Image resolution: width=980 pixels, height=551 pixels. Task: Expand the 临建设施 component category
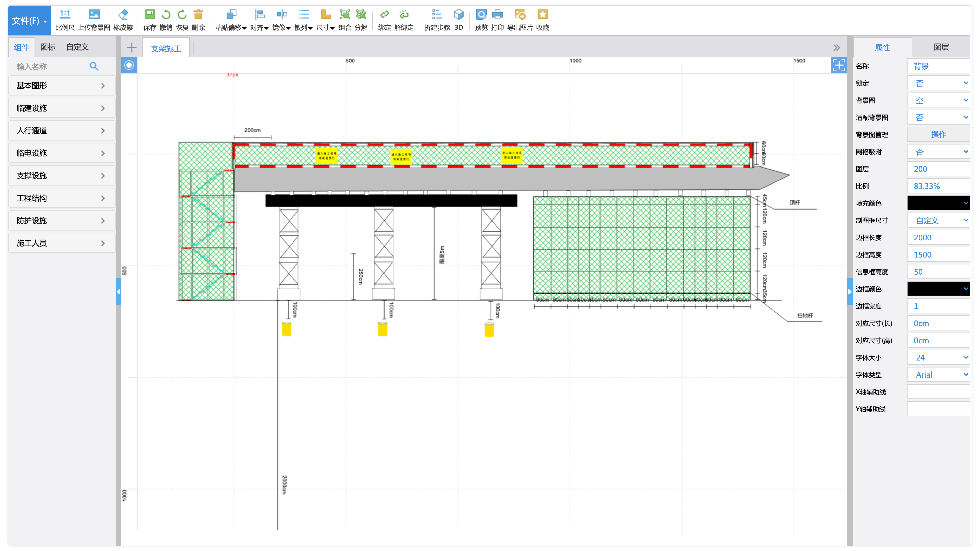[x=61, y=108]
